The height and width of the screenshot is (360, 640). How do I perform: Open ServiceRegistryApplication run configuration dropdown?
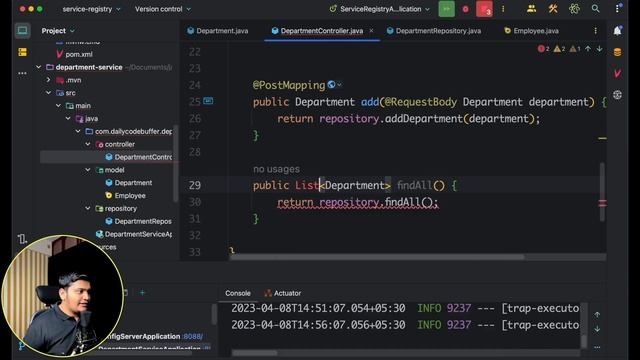pyautogui.click(x=380, y=9)
